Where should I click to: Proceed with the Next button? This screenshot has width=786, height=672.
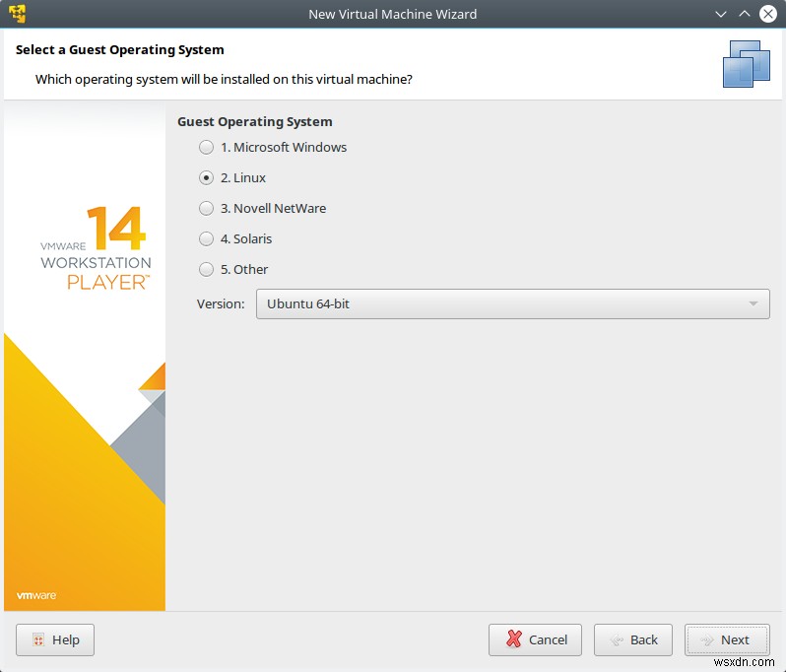(x=727, y=639)
